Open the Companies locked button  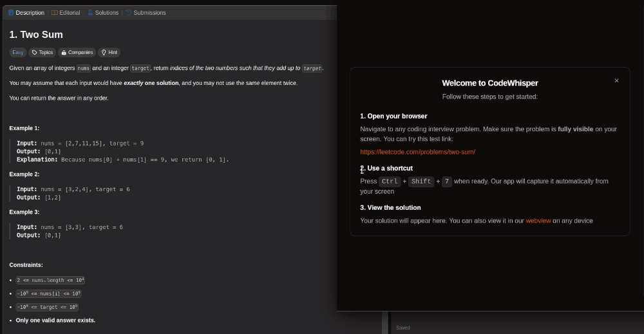77,53
